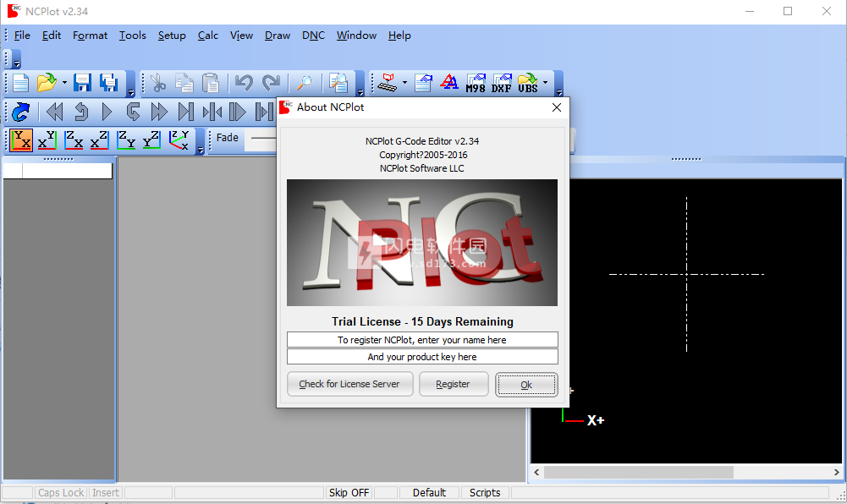Image resolution: width=847 pixels, height=504 pixels.
Task: Click the M98 toolbar icon
Action: coord(476,83)
